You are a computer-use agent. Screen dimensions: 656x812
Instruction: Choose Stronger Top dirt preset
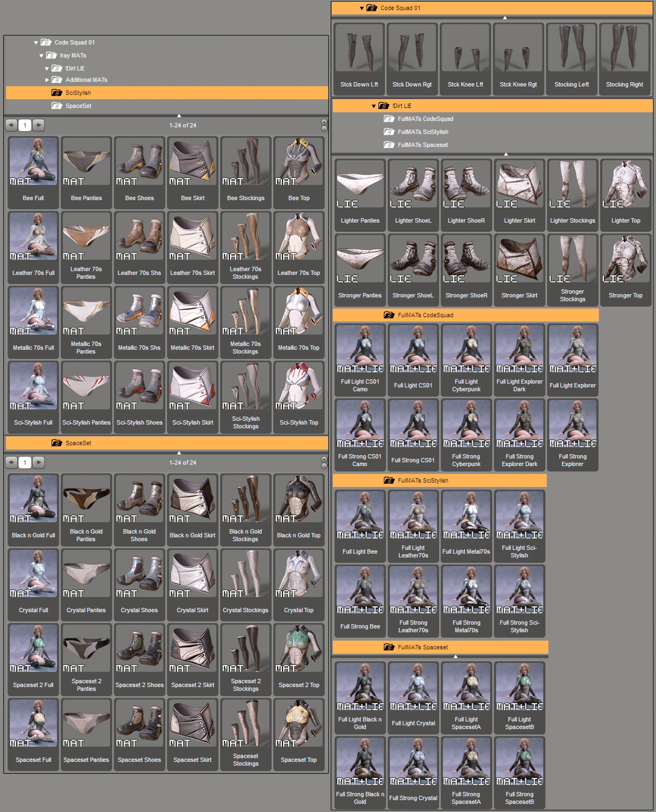pyautogui.click(x=626, y=269)
